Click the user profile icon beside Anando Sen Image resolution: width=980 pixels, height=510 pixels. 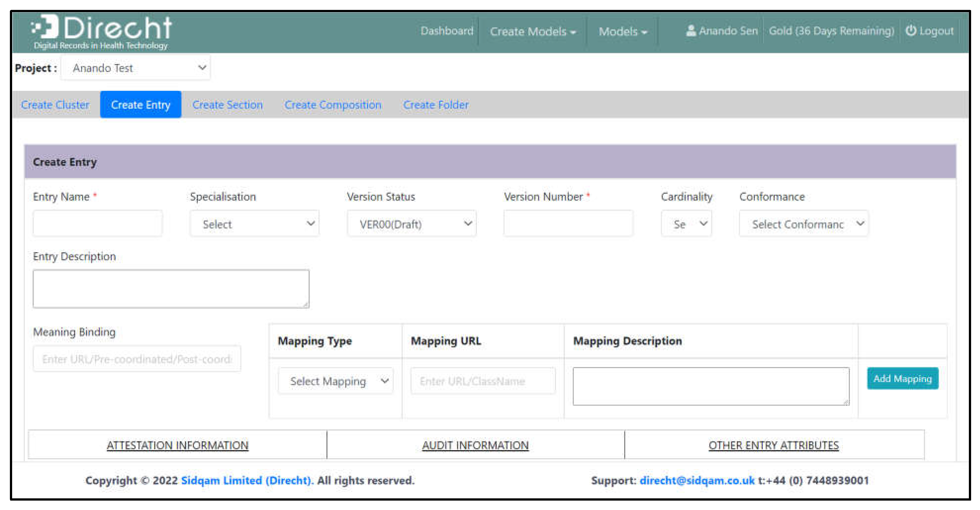pyautogui.click(x=690, y=31)
